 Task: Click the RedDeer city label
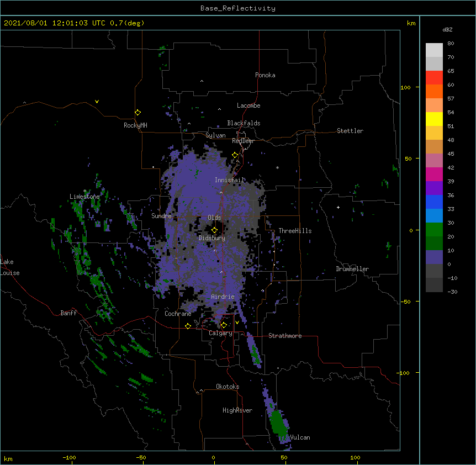coord(243,141)
